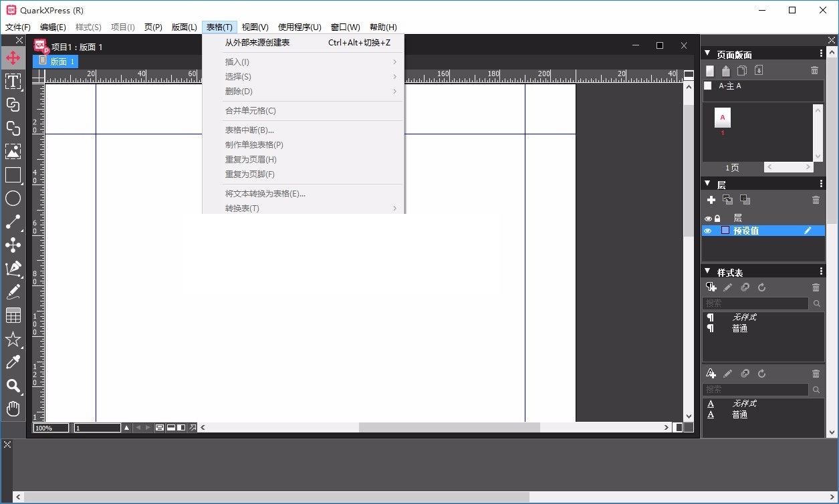Click the A-主 A master page checkbox
This screenshot has width=839, height=504.
[708, 86]
